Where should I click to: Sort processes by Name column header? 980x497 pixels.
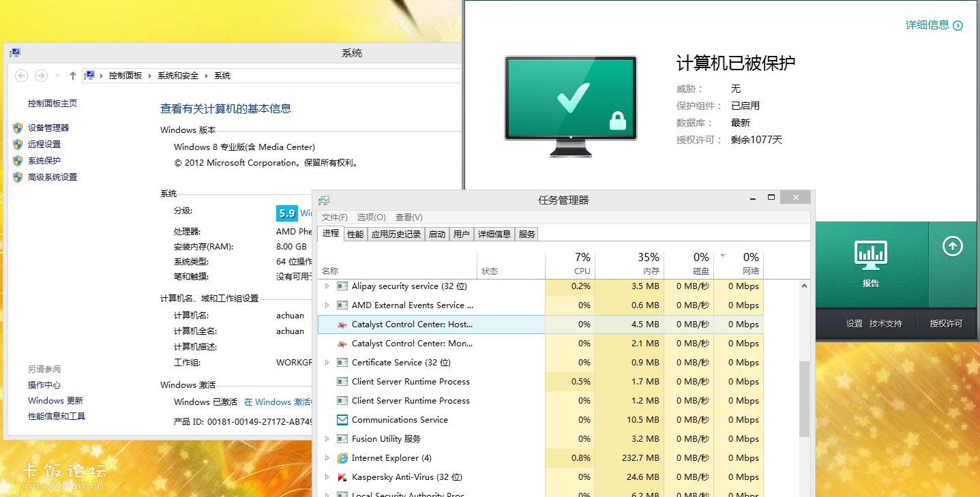398,265
